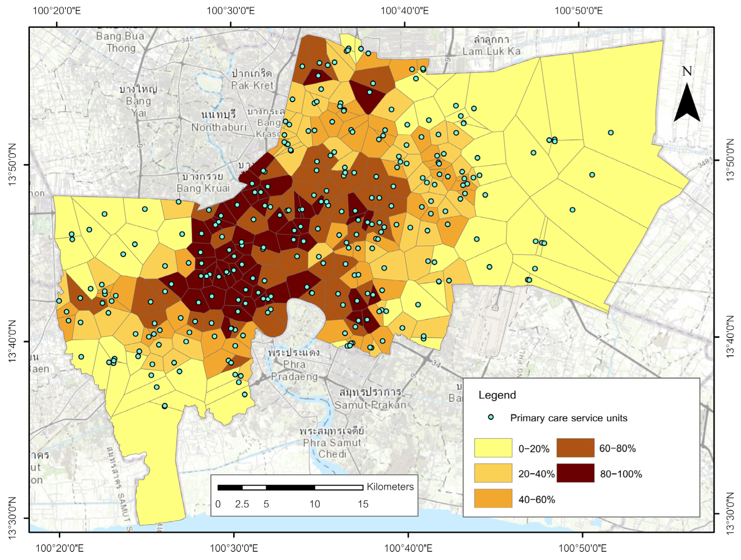Choose the 60–80% brown legend swatch
Viewport: 741px width, 560px height.
pos(575,447)
